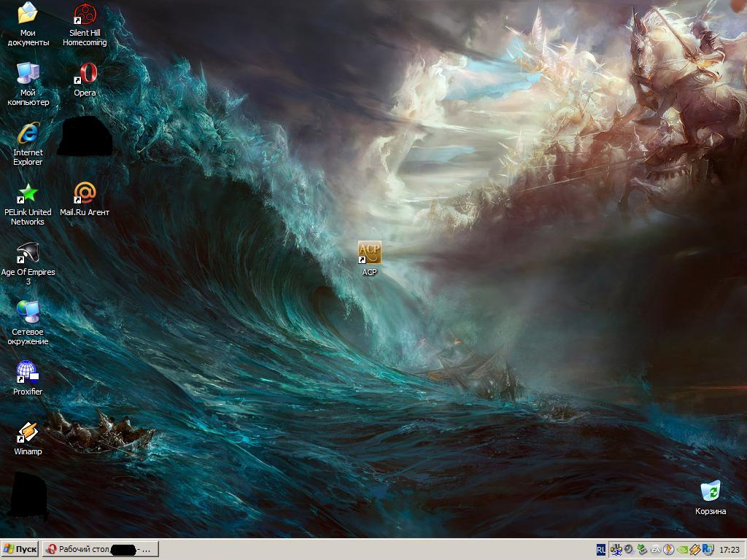Open the RL language indicator menu

[601, 550]
